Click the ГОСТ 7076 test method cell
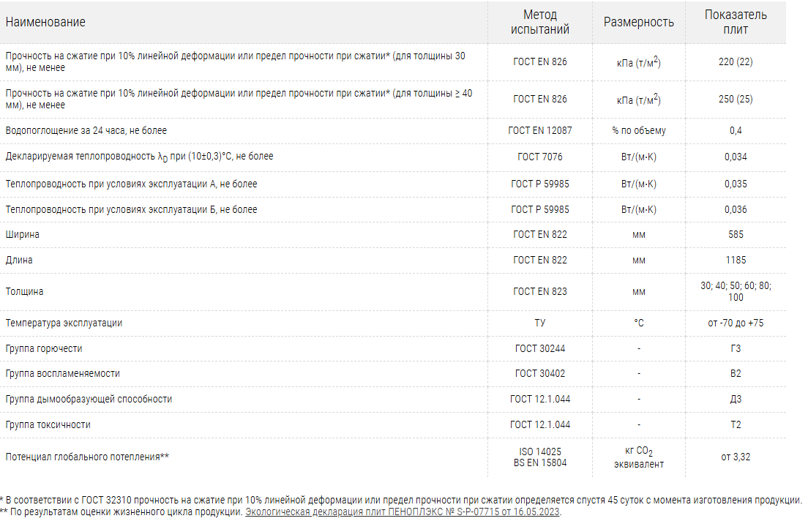The width and height of the screenshot is (808, 532). [x=540, y=157]
